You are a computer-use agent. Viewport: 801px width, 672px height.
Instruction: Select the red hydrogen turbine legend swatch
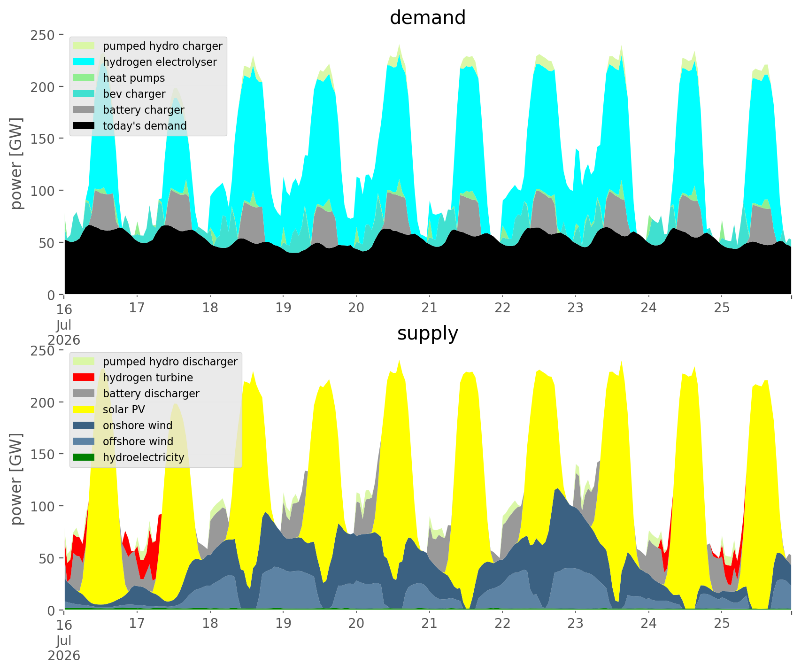(x=84, y=378)
